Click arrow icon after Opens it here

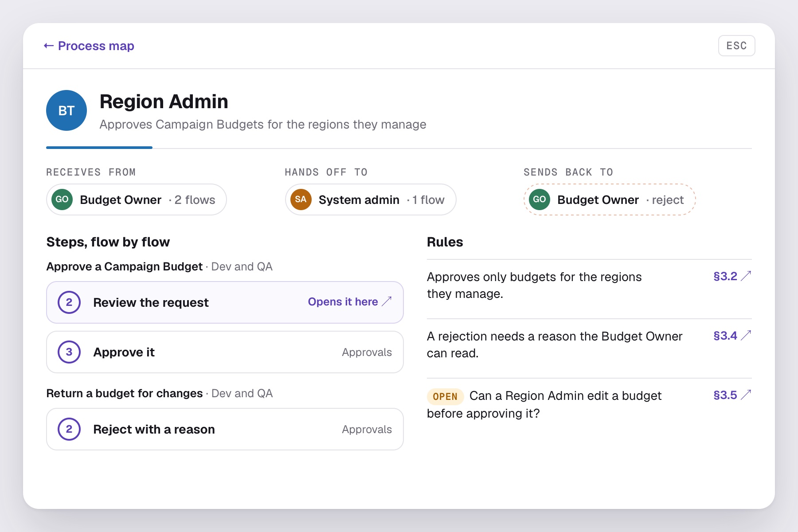click(387, 301)
